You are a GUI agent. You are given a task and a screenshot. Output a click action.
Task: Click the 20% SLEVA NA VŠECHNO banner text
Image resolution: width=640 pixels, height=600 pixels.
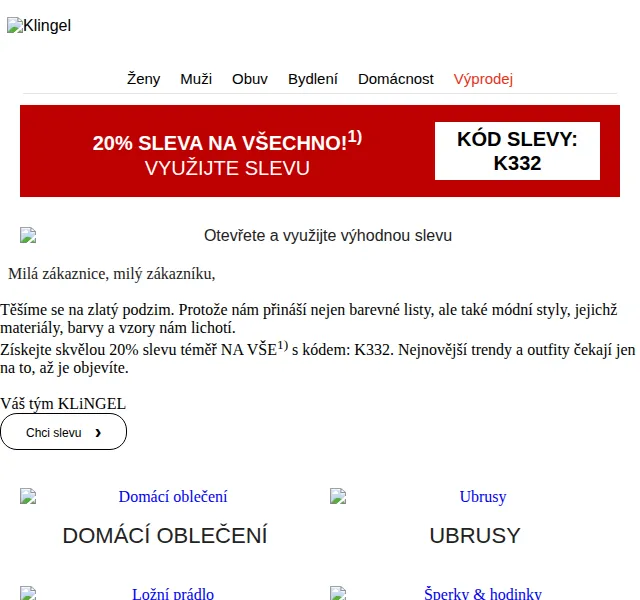(x=227, y=141)
